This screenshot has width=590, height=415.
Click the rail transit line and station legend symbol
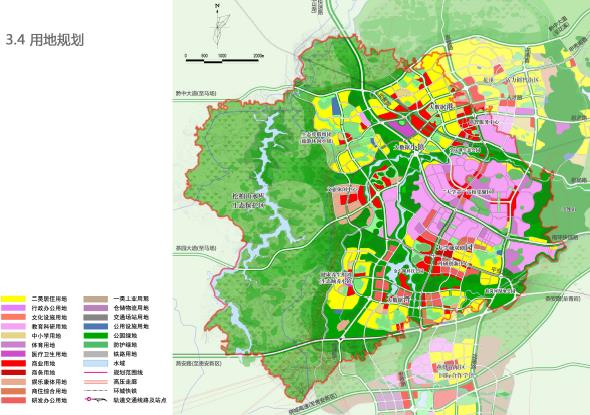(x=96, y=400)
